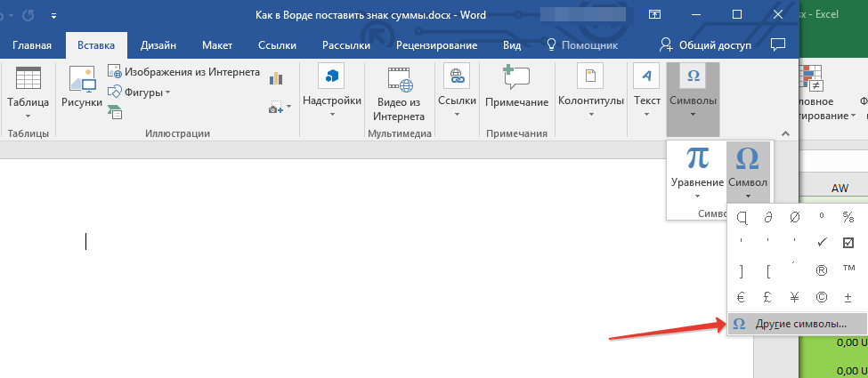Screen dimensions: 868x378
Task: Insert the euro € symbol
Action: click(741, 297)
